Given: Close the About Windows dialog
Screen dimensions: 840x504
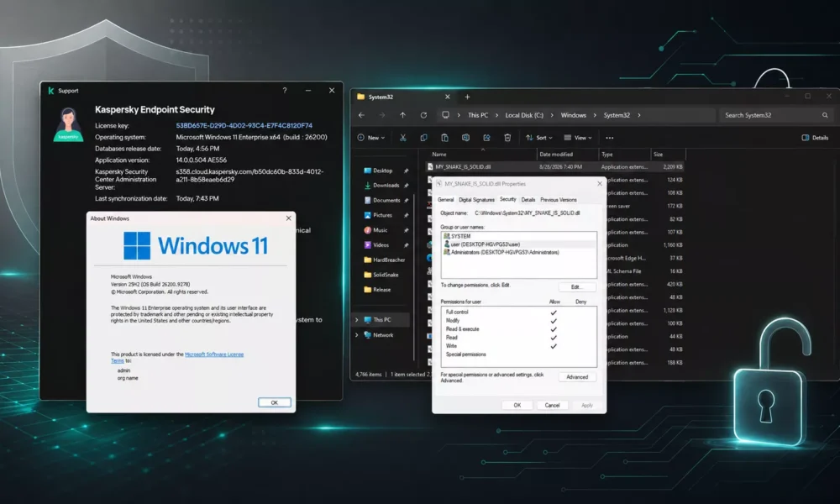Looking at the screenshot, I should (x=289, y=218).
